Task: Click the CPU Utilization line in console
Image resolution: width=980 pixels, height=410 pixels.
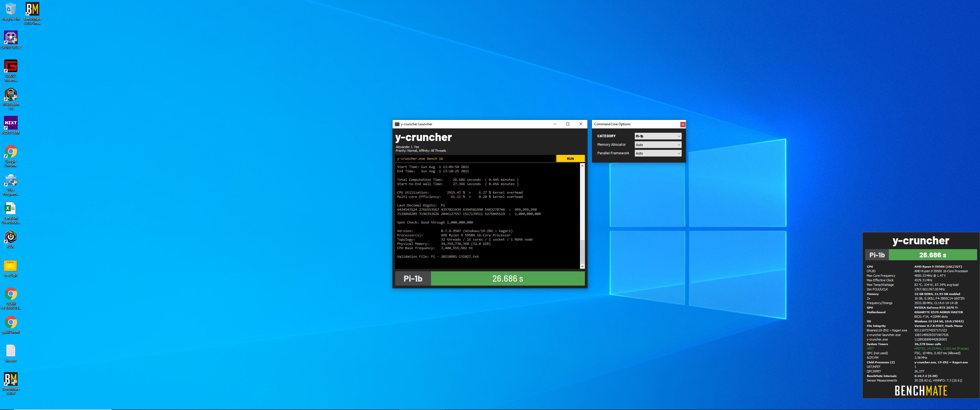Action: (460, 192)
